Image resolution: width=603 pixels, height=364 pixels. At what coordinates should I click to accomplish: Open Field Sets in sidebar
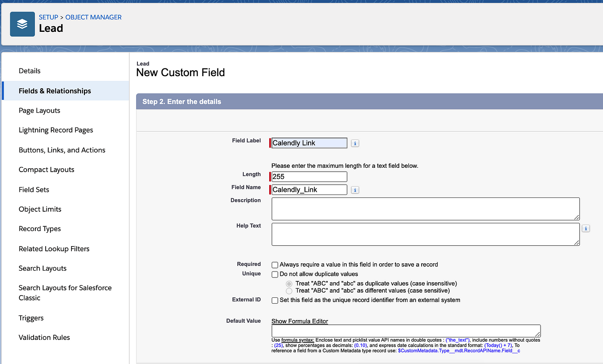point(34,189)
